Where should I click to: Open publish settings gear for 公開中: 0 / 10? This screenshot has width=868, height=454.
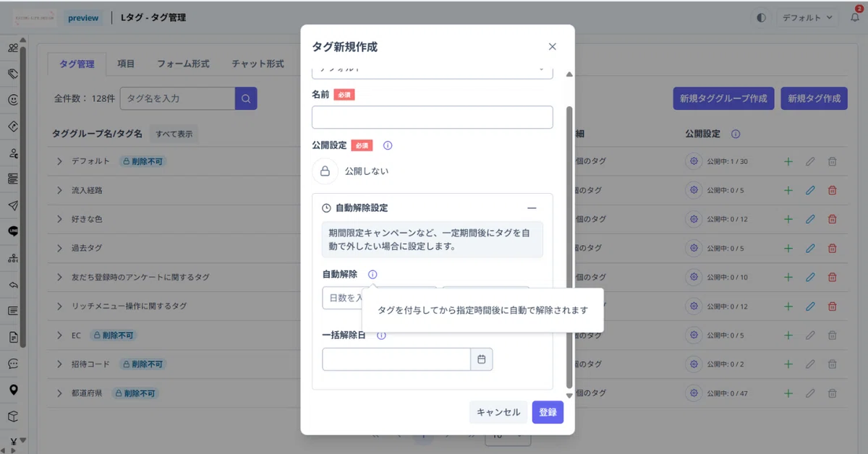pyautogui.click(x=694, y=277)
